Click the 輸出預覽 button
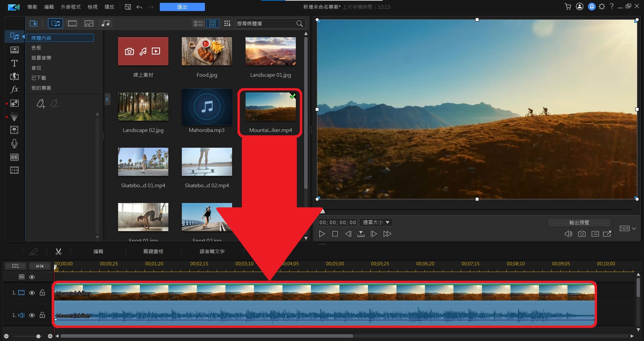This screenshot has width=644, height=341. click(579, 222)
